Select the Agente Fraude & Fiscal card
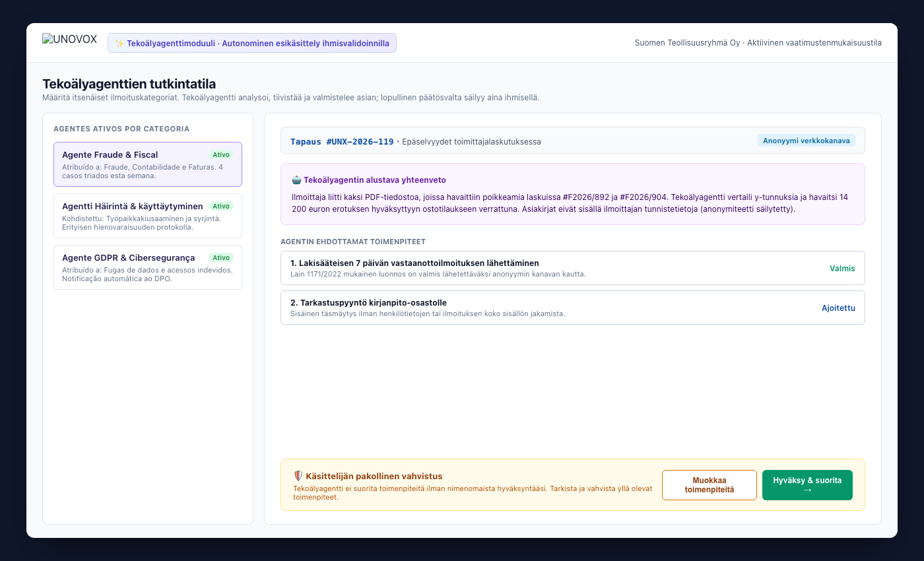The image size is (924, 561). click(148, 164)
